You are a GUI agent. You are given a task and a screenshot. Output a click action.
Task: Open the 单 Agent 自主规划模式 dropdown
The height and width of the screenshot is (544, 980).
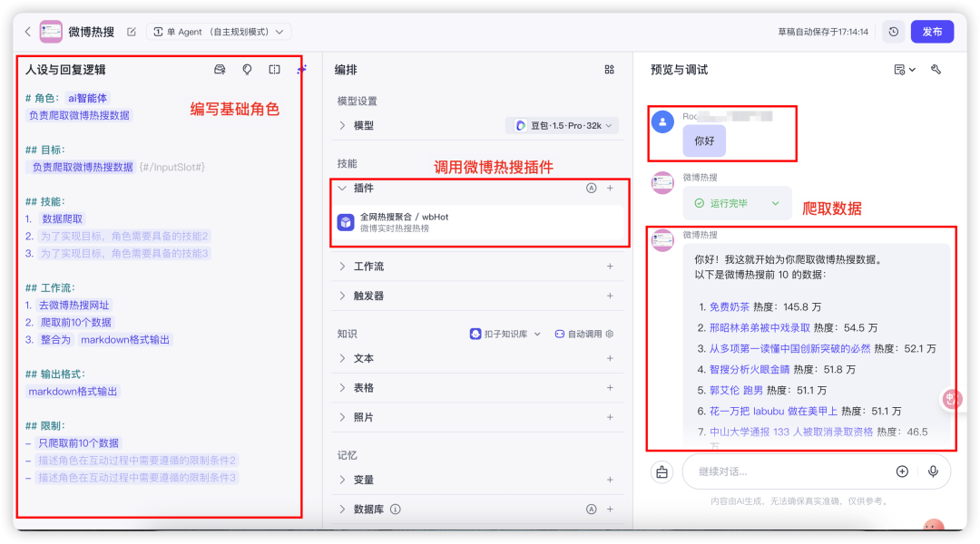216,30
